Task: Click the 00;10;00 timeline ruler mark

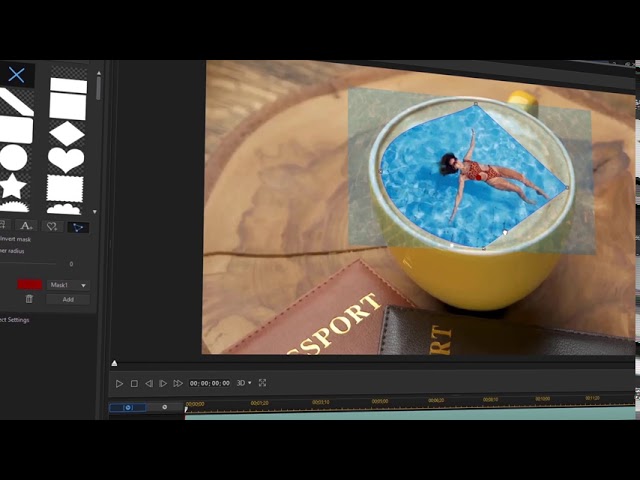Action: [x=543, y=399]
